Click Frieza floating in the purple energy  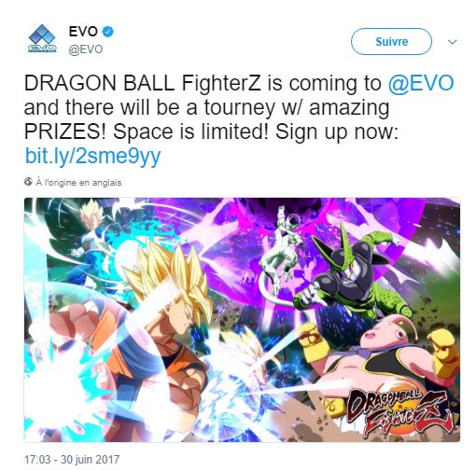pos(282,249)
